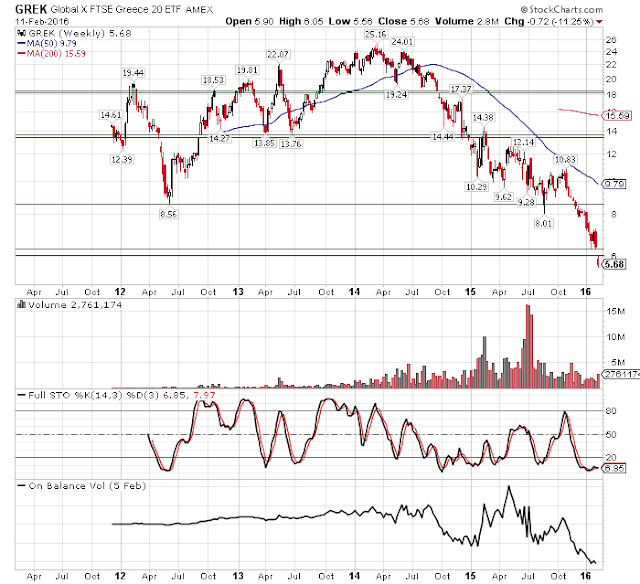This screenshot has height=584, width=640.
Task: Click the StockCharts.com watermark text
Action: [562, 9]
